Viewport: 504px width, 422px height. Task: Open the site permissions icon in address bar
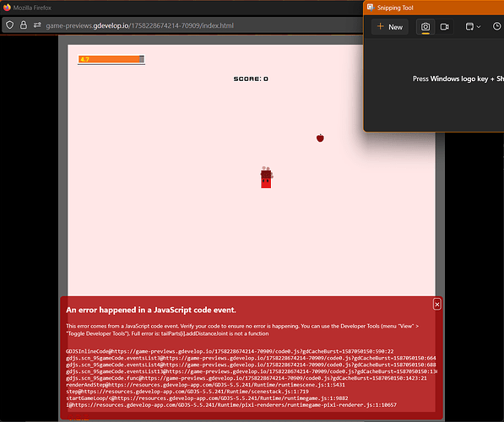click(x=37, y=25)
